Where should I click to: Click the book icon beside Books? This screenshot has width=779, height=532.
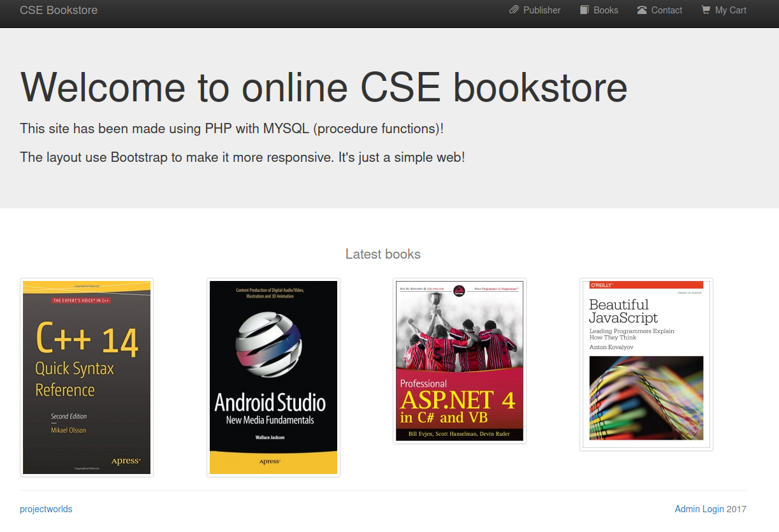(584, 10)
